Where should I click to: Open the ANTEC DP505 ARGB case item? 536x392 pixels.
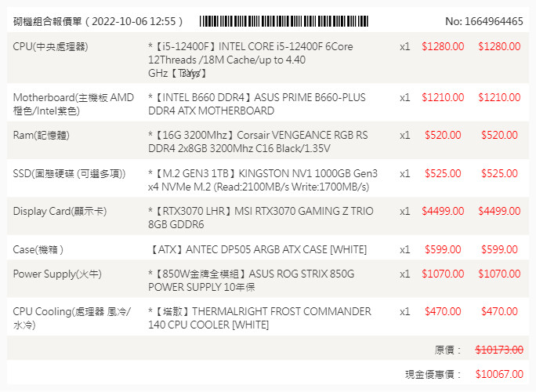(257, 249)
